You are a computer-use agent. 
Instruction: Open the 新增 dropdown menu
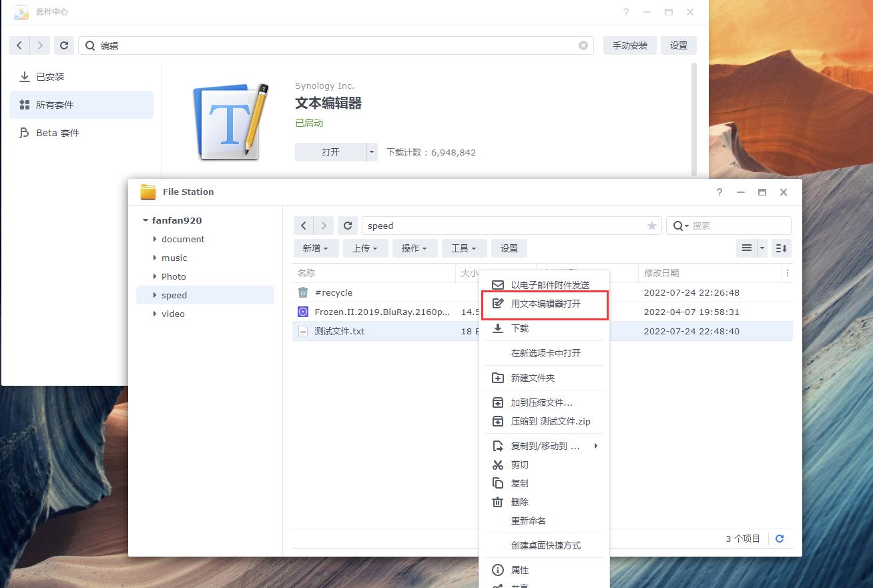[x=315, y=248]
